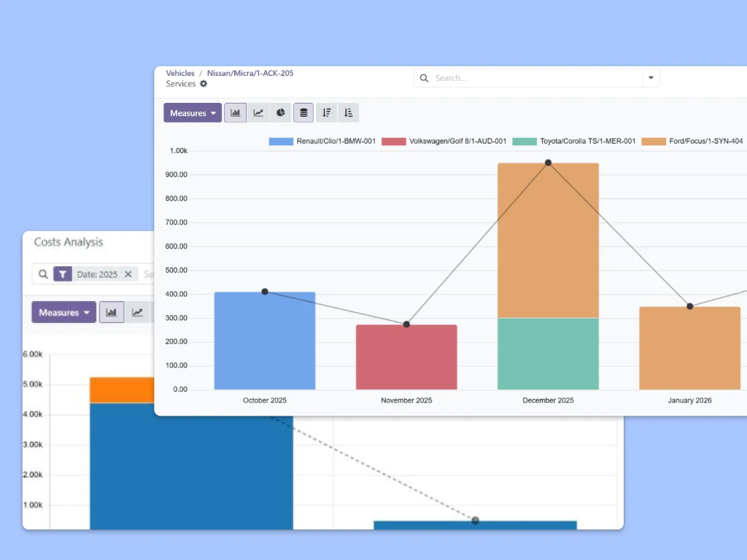Screen dimensions: 747x560
Task: Open the Nissan/Micra/1-ACK-205 breadcrumb
Action: (x=250, y=73)
